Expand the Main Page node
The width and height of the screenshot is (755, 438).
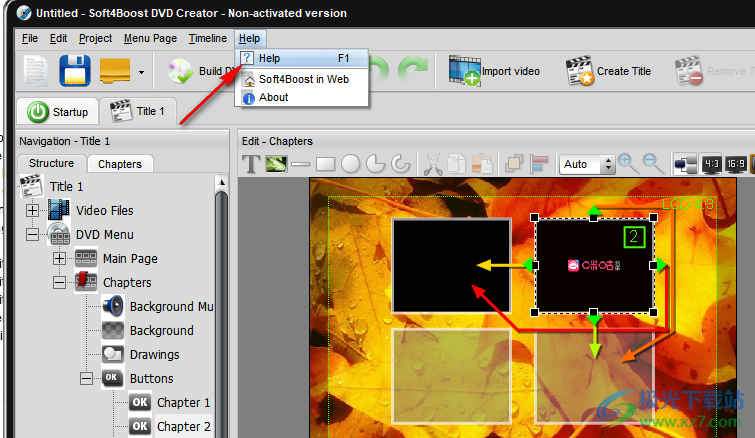click(x=60, y=259)
